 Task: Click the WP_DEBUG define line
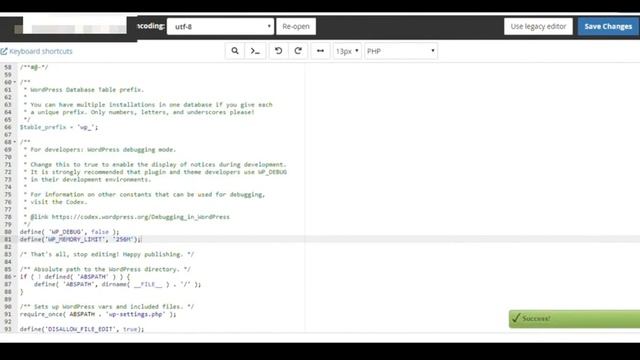pos(69,232)
